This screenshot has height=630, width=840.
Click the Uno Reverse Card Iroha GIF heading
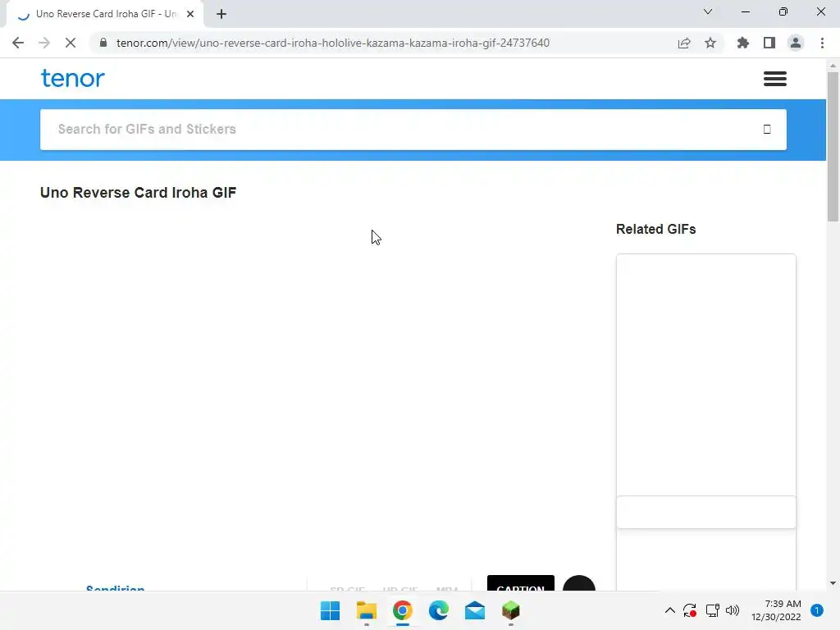pos(138,193)
